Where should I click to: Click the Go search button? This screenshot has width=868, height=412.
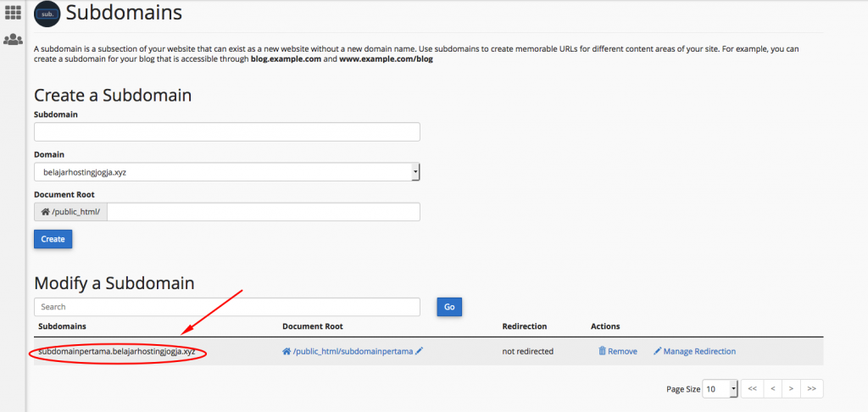(x=449, y=307)
